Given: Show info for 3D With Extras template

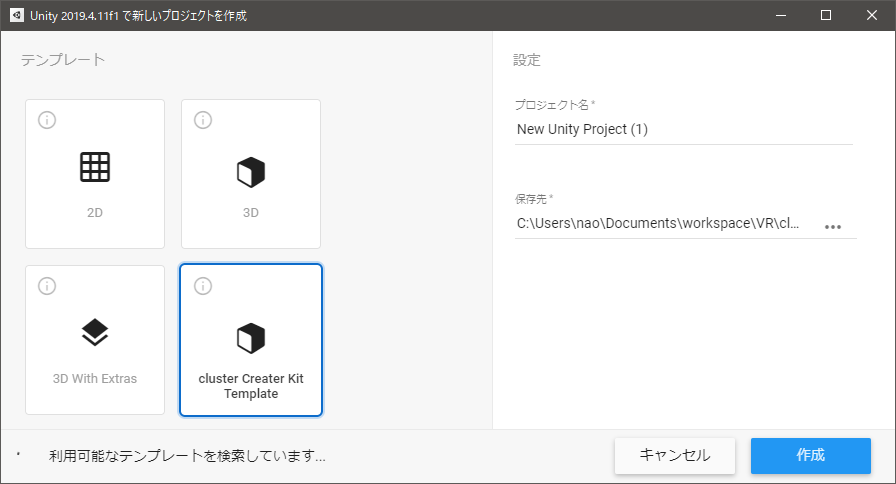Looking at the screenshot, I should [47, 286].
